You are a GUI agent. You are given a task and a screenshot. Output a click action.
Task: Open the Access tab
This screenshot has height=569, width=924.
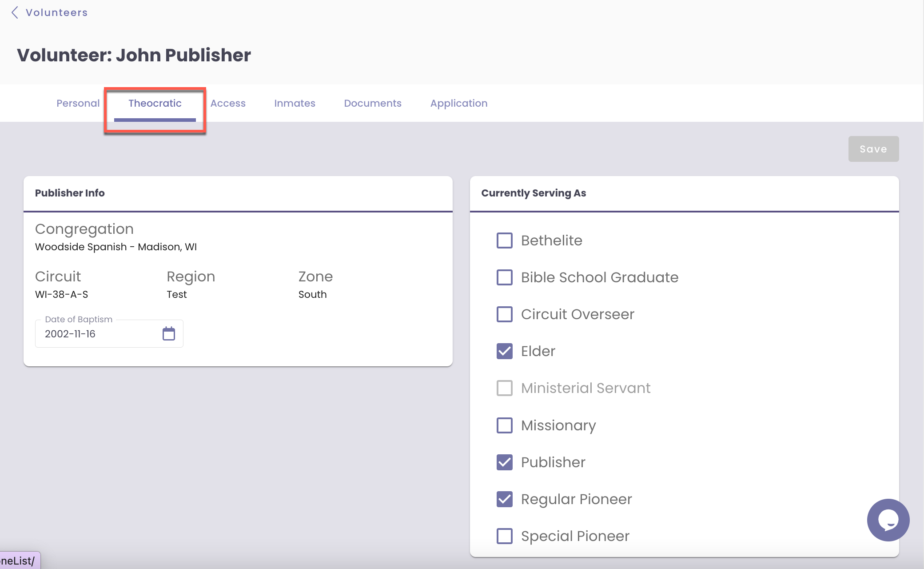click(x=227, y=103)
